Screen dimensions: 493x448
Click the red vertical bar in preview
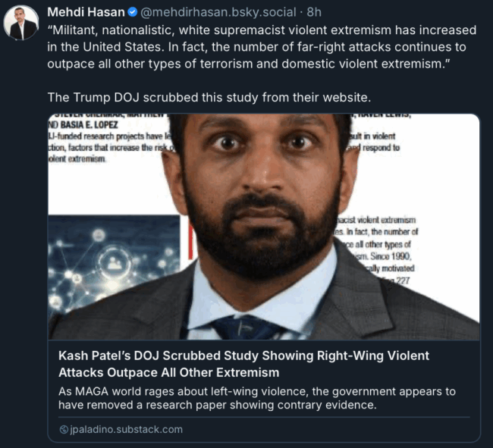pyautogui.click(x=190, y=240)
